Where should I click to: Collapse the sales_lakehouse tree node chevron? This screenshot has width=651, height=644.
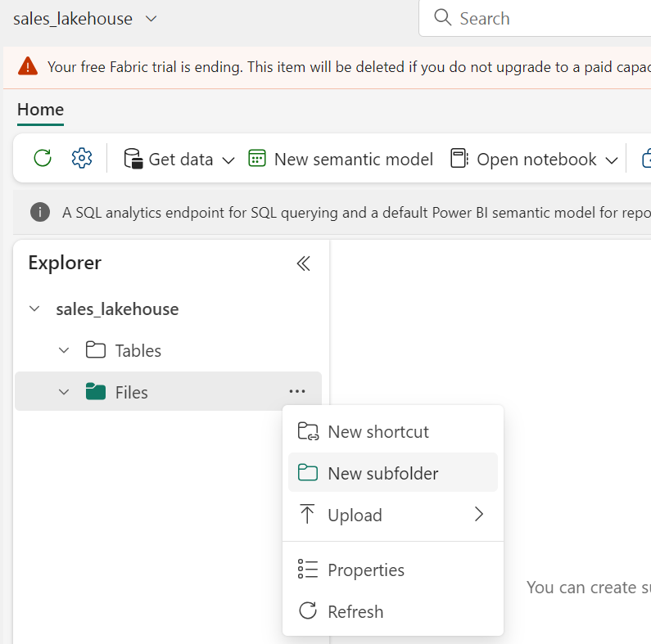34,308
